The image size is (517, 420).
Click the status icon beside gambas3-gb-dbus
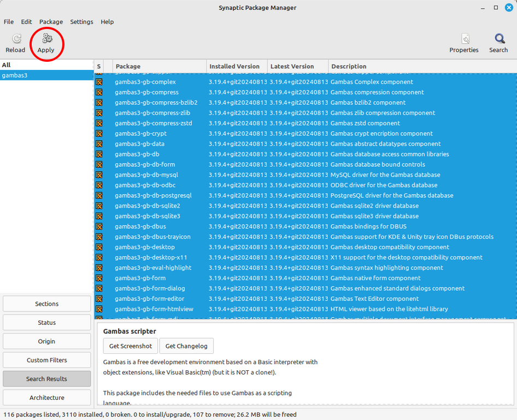coord(99,226)
